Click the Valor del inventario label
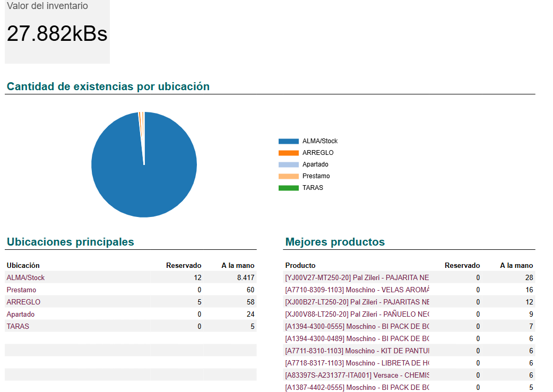Screen dimensions: 553x392 (x=47, y=6)
